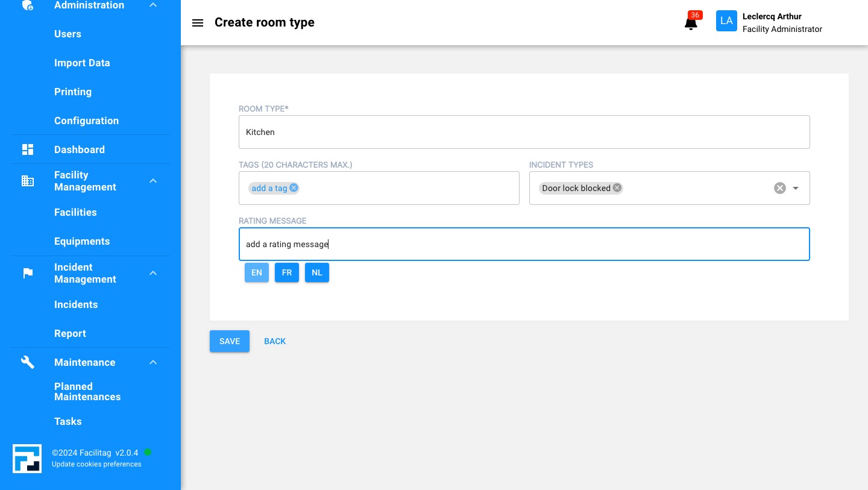This screenshot has width=868, height=490.
Task: Collapse the Facility Management section
Action: click(x=153, y=181)
